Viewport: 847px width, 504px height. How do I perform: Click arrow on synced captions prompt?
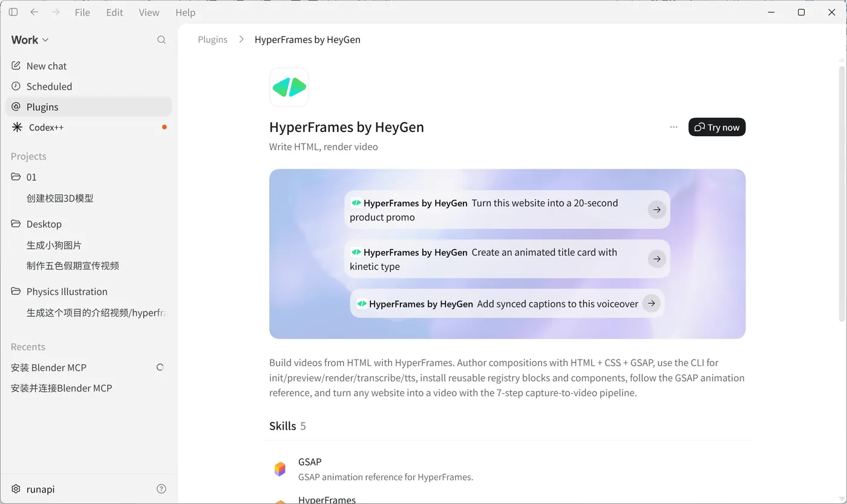[651, 304]
